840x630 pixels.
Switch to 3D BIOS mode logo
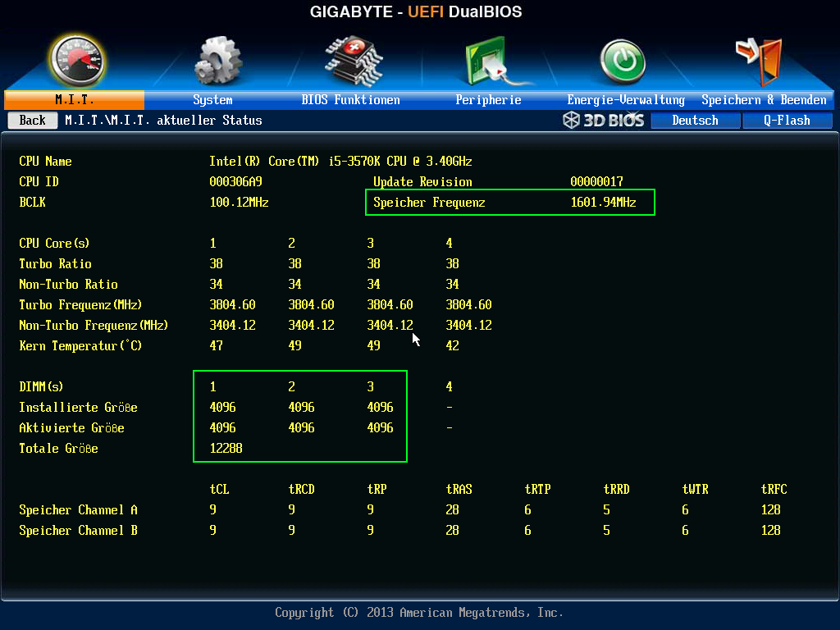(603, 120)
